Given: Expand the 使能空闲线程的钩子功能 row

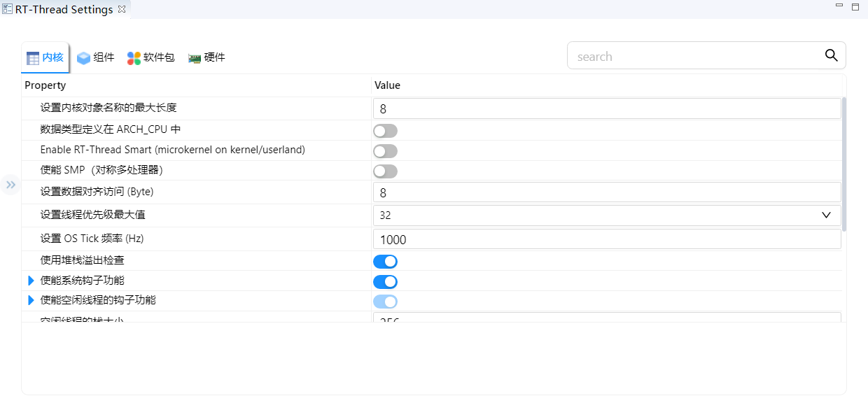Looking at the screenshot, I should [31, 300].
